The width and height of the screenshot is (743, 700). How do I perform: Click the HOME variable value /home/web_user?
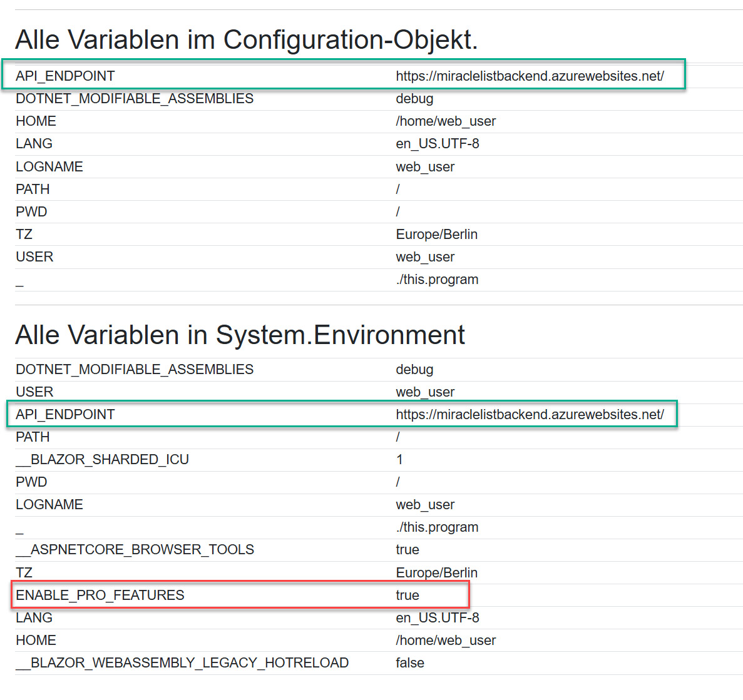(x=446, y=121)
